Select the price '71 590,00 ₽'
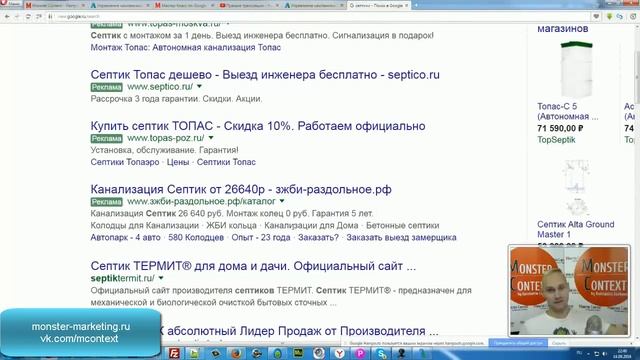The image size is (640, 360). tap(560, 128)
